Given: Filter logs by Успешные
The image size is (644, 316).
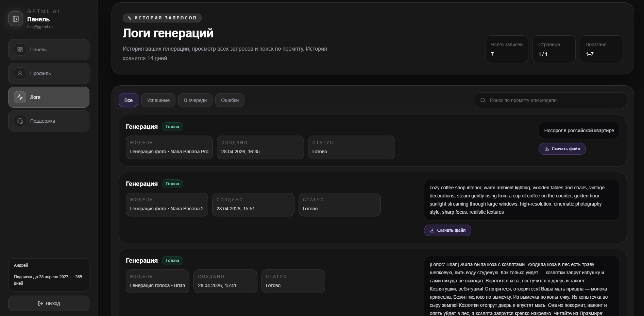Looking at the screenshot, I should pyautogui.click(x=158, y=100).
